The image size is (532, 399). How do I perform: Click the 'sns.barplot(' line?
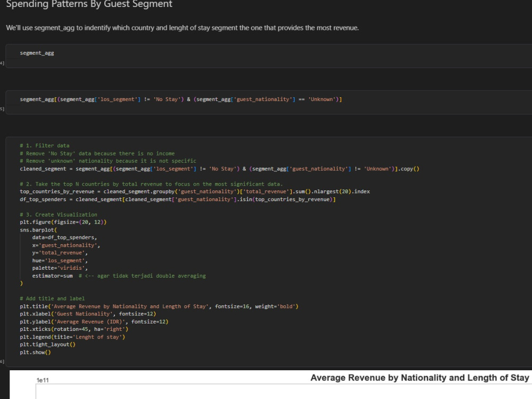[38, 230]
